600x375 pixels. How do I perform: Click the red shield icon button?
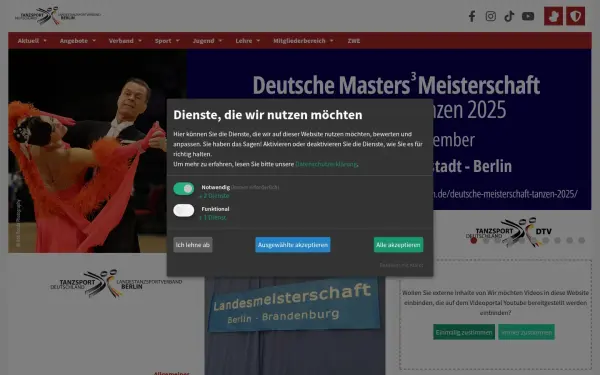[x=576, y=16]
